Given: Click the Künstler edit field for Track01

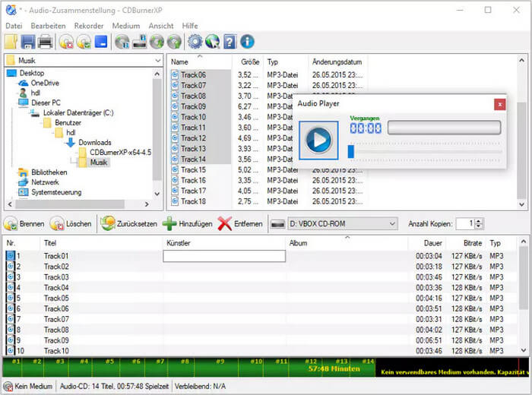Looking at the screenshot, I should (x=224, y=256).
